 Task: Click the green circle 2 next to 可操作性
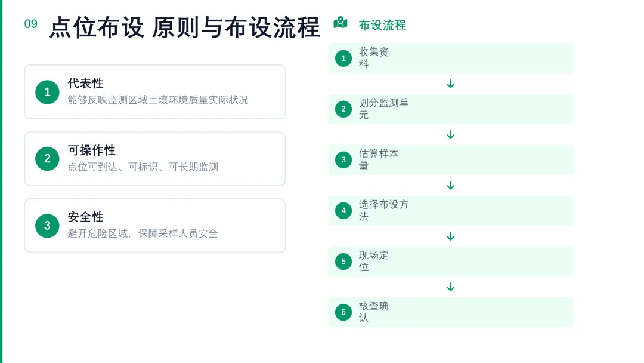47,159
